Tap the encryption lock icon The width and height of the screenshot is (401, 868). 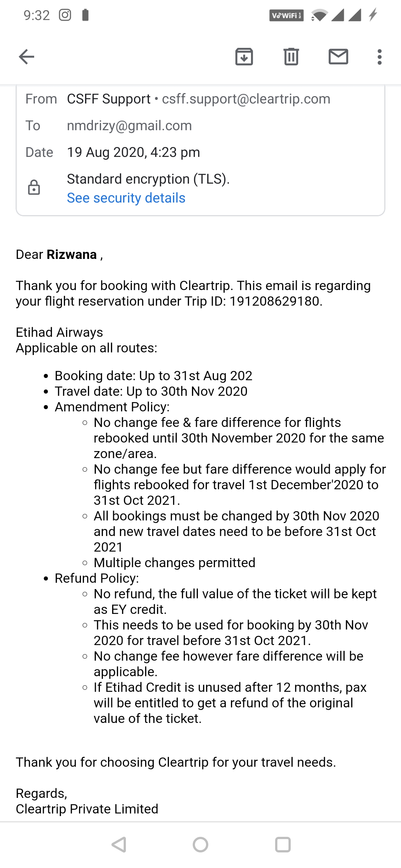coord(34,188)
